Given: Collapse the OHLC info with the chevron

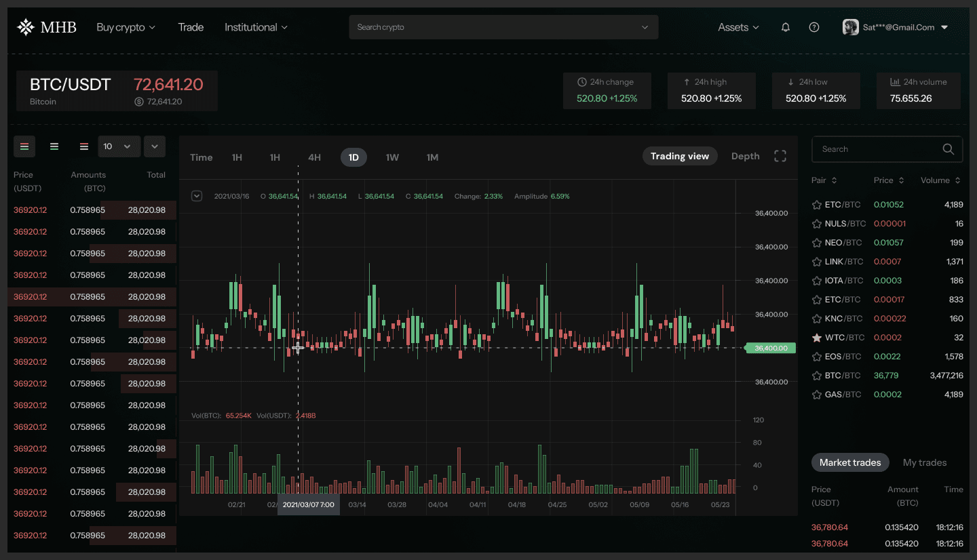Looking at the screenshot, I should tap(197, 195).
